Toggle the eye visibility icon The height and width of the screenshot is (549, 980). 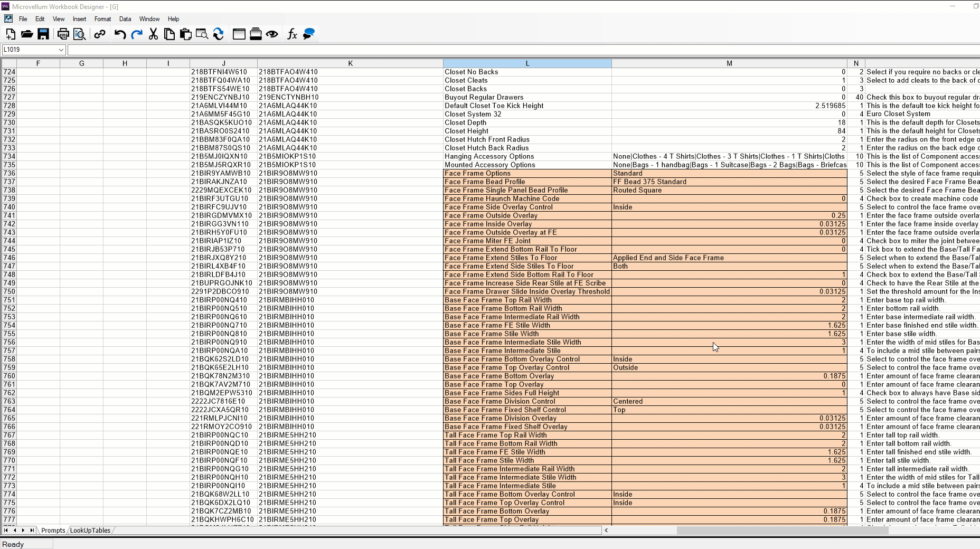[272, 34]
